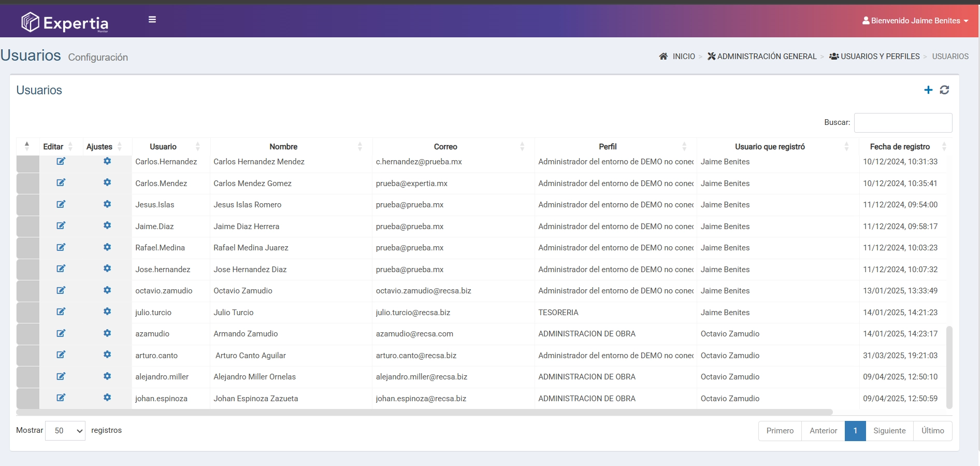
Task: Refresh the Usuarios table
Action: coord(944,90)
